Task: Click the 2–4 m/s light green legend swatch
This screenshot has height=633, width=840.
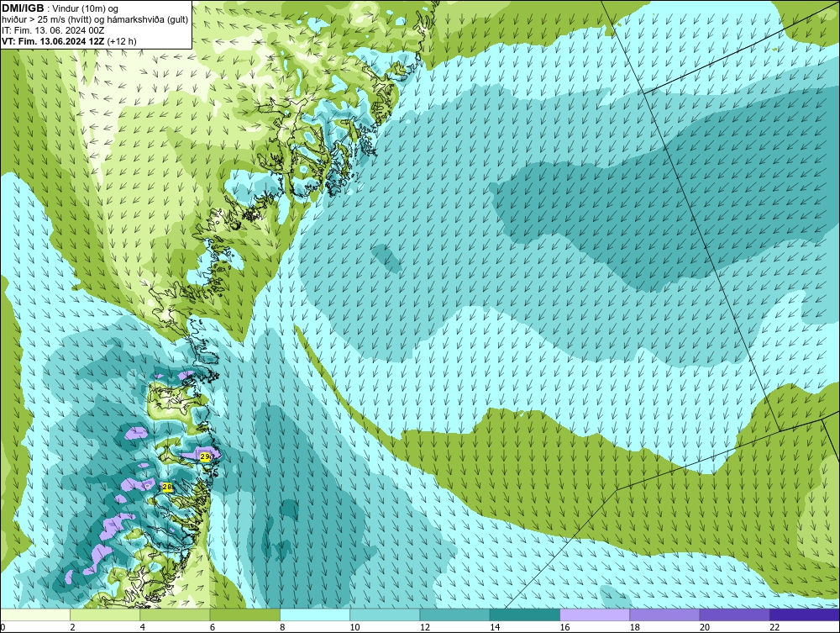Action: [x=105, y=615]
